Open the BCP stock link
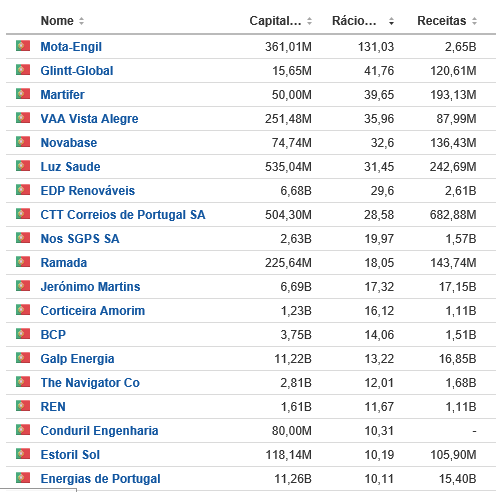 (x=53, y=335)
